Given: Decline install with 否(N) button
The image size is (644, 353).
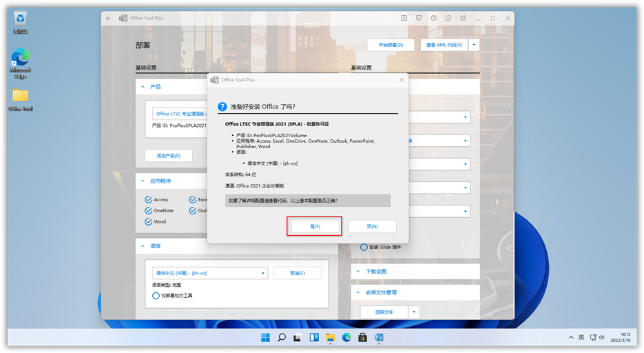Looking at the screenshot, I should click(x=372, y=226).
